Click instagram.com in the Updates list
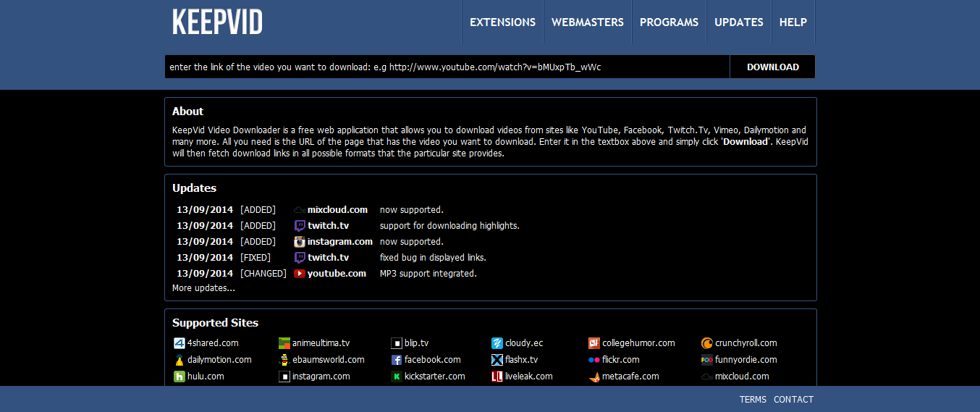This screenshot has width=980, height=412. (x=340, y=242)
